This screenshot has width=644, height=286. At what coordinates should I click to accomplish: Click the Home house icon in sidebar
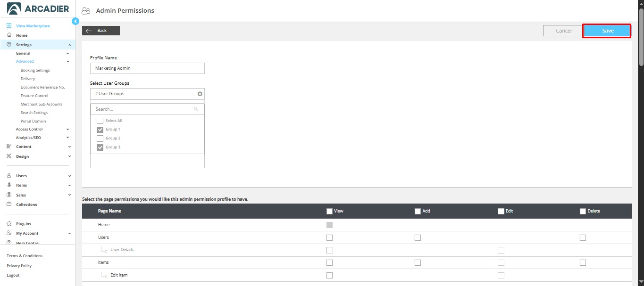pos(9,35)
